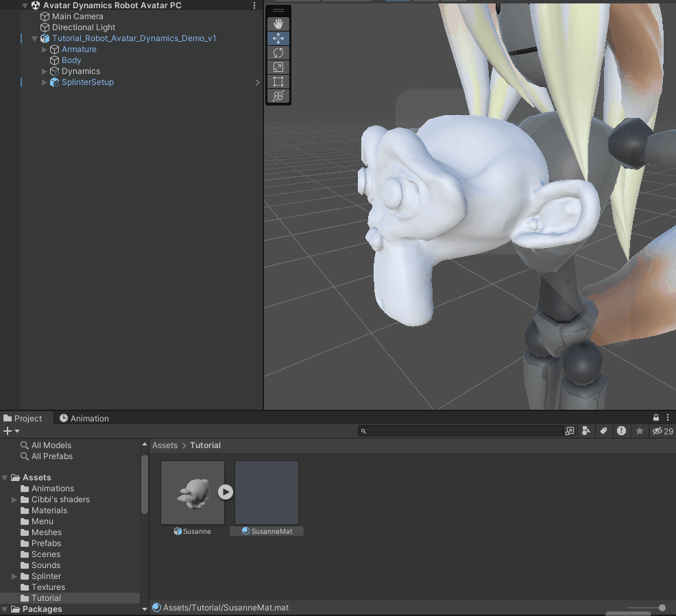Click the tools overlay drag handle
Image resolution: width=676 pixels, height=616 pixels.
278,10
